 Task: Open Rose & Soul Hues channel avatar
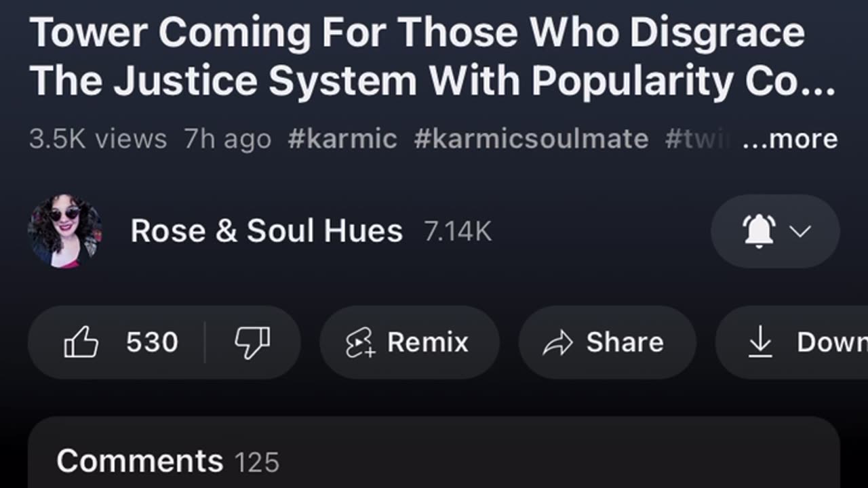point(65,231)
